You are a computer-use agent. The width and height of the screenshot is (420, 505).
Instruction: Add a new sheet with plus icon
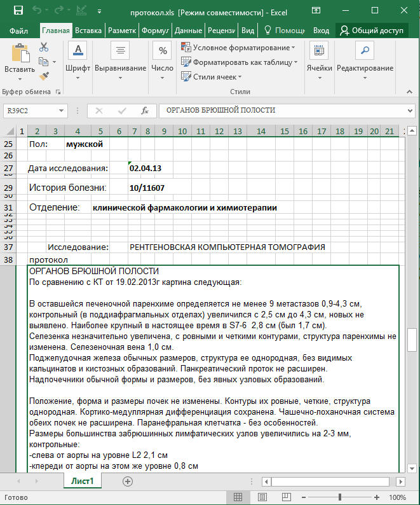click(128, 481)
